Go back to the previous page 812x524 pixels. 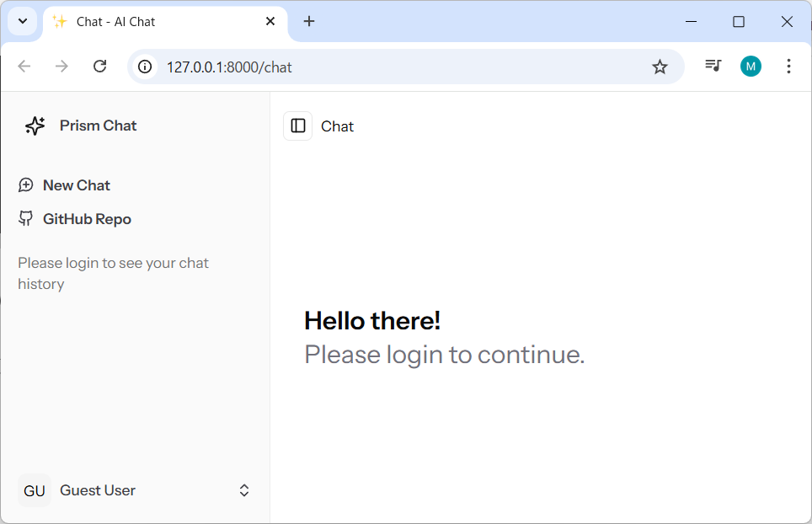[x=24, y=66]
